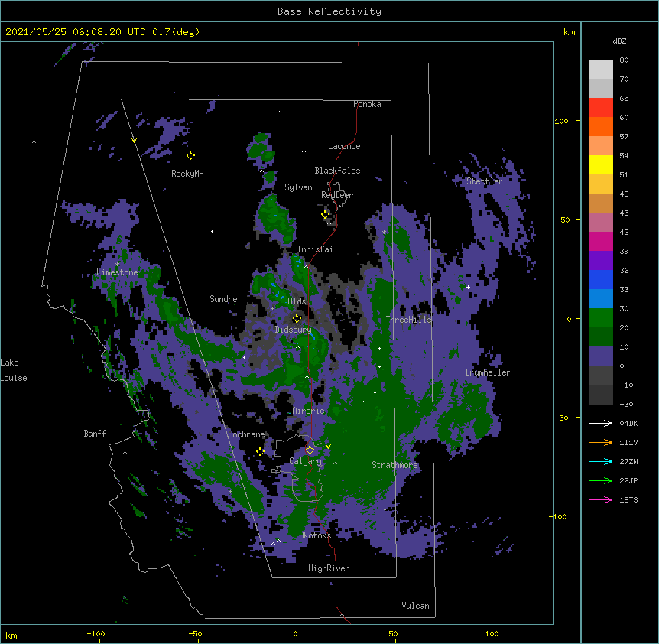Click the Sylvan label
The height and width of the screenshot is (644, 659).
pyautogui.click(x=298, y=187)
